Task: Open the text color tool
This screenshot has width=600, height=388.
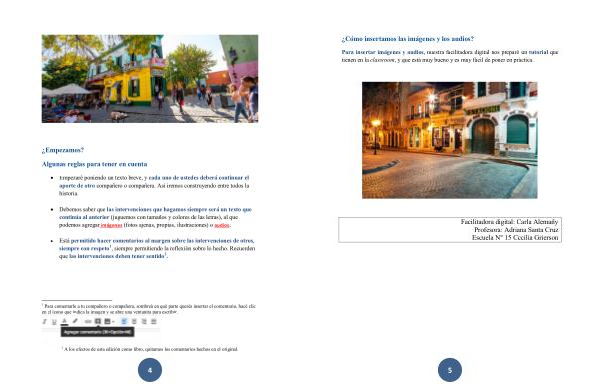Action: [64, 321]
